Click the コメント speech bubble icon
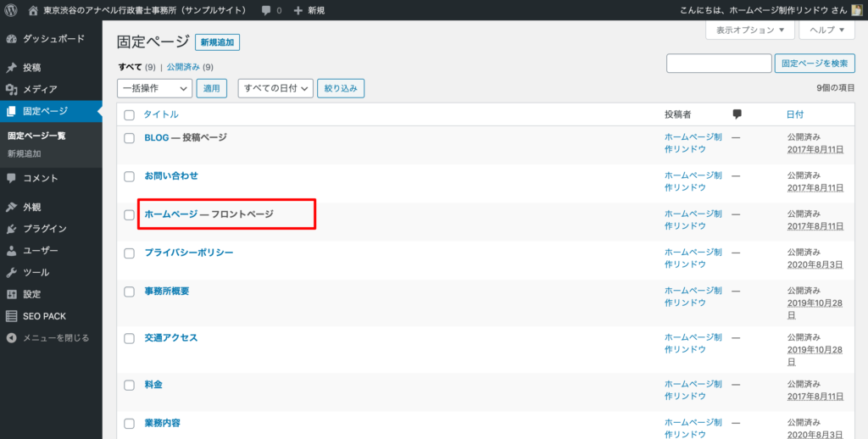868x439 pixels. click(x=12, y=178)
